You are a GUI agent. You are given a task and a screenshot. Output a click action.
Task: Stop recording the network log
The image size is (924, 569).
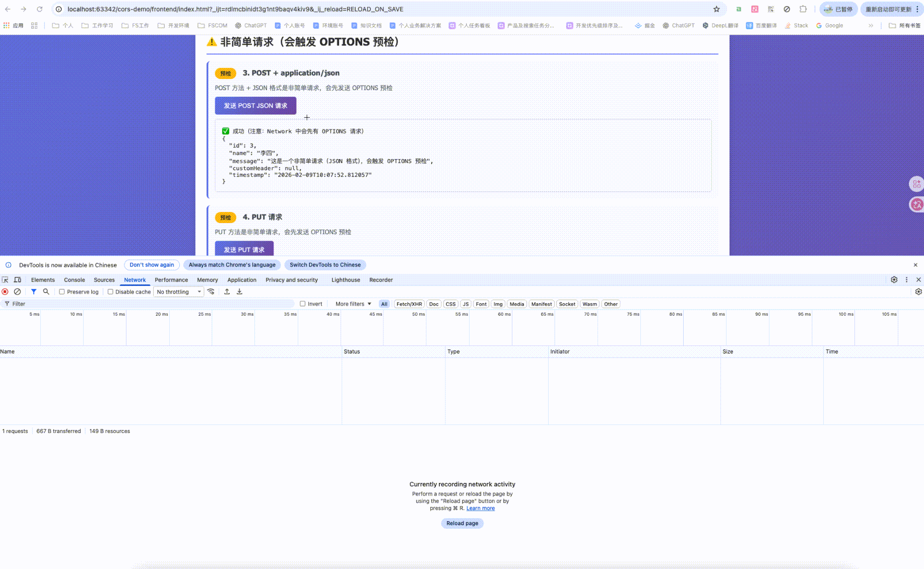coord(5,292)
